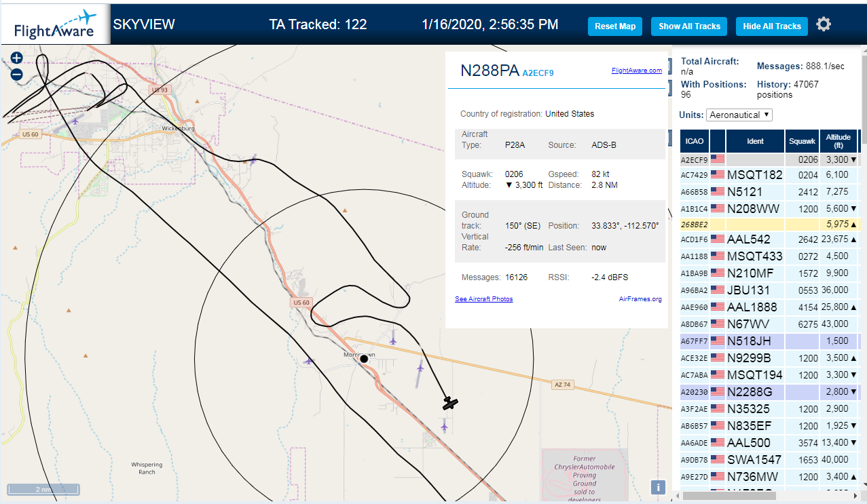This screenshot has height=504, width=867.
Task: Select the N35325 aircraft row
Action: (x=769, y=408)
